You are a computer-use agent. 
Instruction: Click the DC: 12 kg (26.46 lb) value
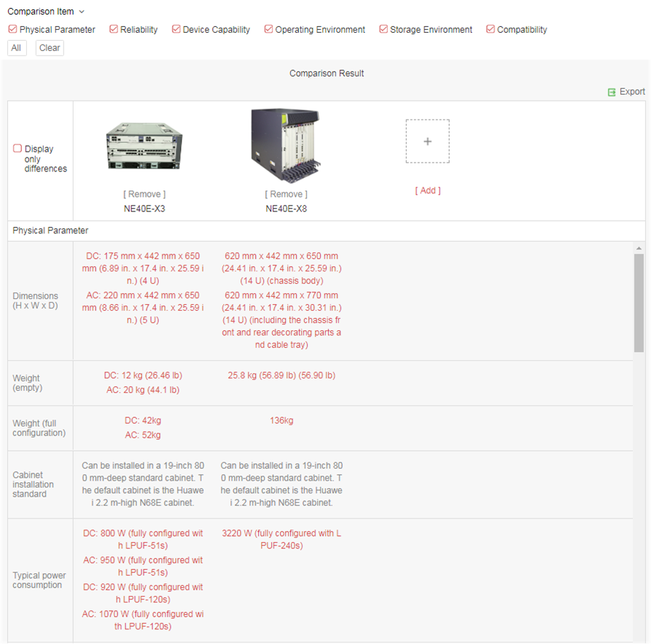[143, 375]
